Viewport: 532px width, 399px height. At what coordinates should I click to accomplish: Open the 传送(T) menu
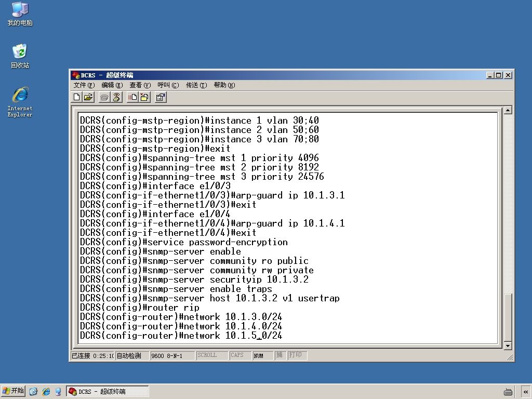pyautogui.click(x=196, y=85)
